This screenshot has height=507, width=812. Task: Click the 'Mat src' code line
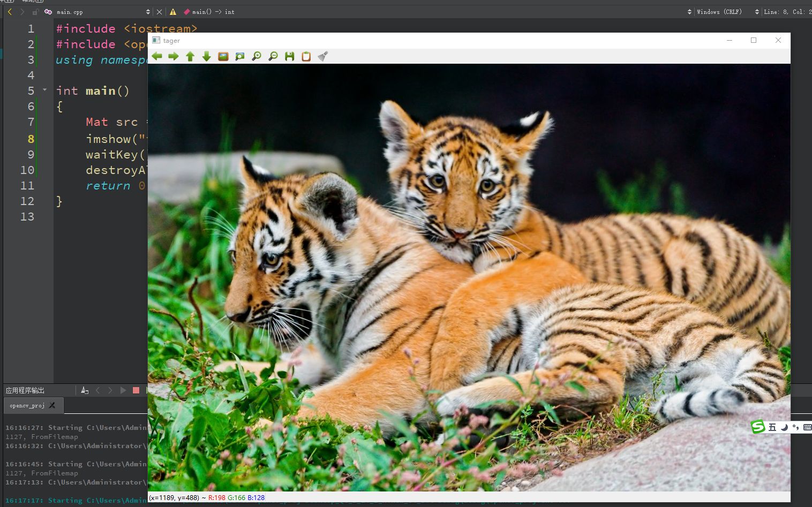112,122
